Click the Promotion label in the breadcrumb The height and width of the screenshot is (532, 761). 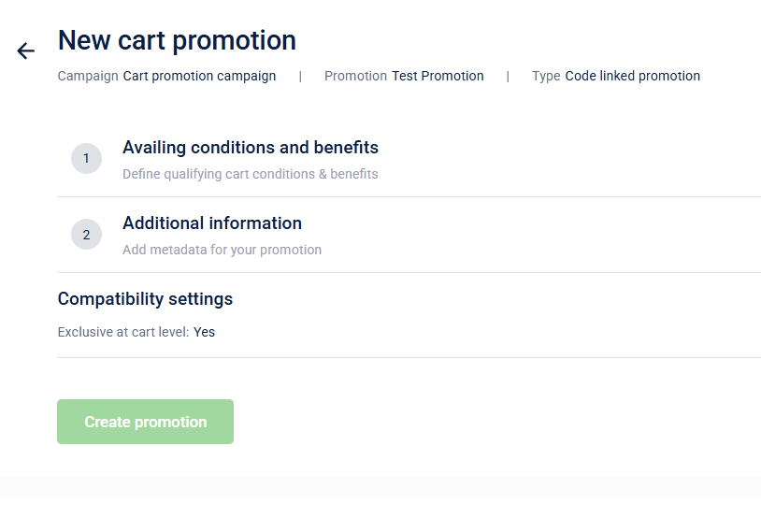(355, 77)
